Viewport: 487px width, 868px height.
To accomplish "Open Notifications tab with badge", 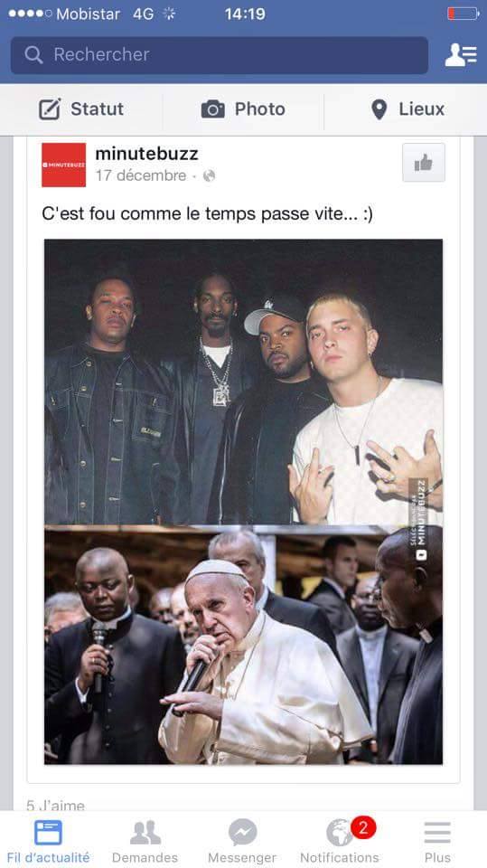I will click(340, 841).
